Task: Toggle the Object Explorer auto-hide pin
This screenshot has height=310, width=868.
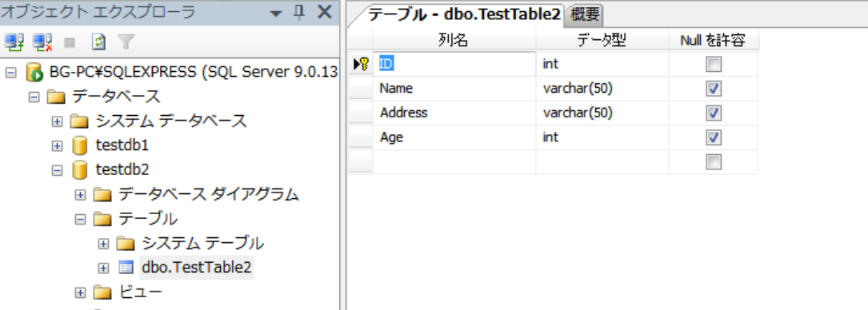Action: pos(299,13)
